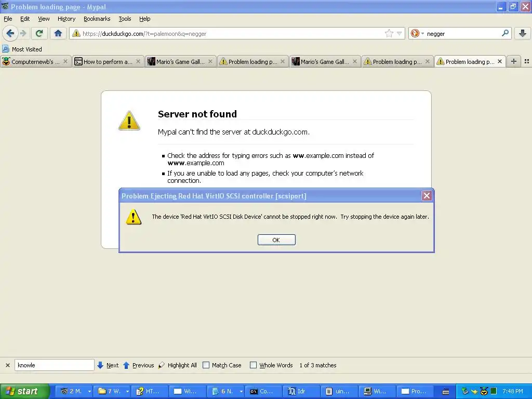This screenshot has height=399, width=532.
Task: Open the Help menu
Action: tap(145, 19)
